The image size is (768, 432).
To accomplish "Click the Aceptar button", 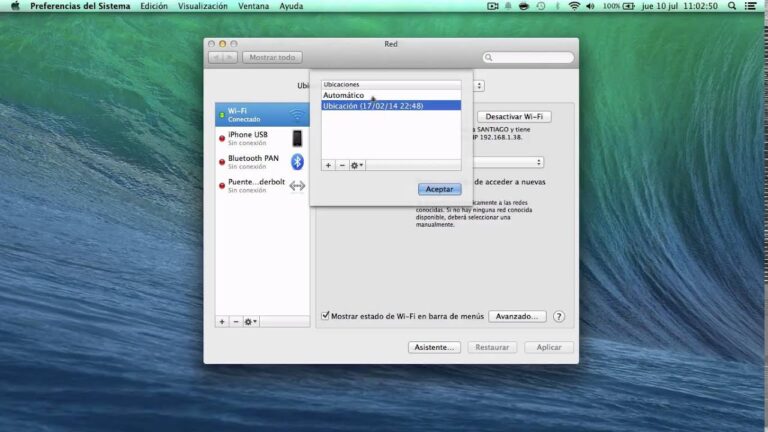I will 439,189.
